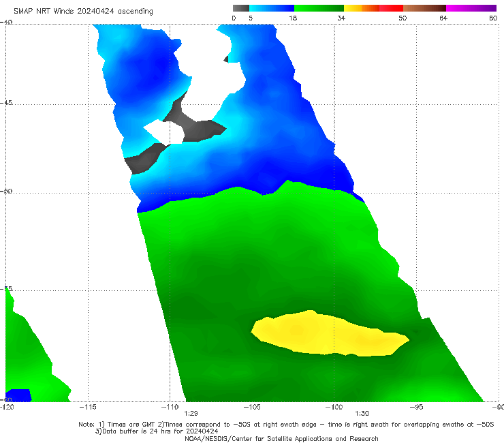Click the gray segment of the wind color bar
The height and width of the screenshot is (443, 504).
coord(241,8)
